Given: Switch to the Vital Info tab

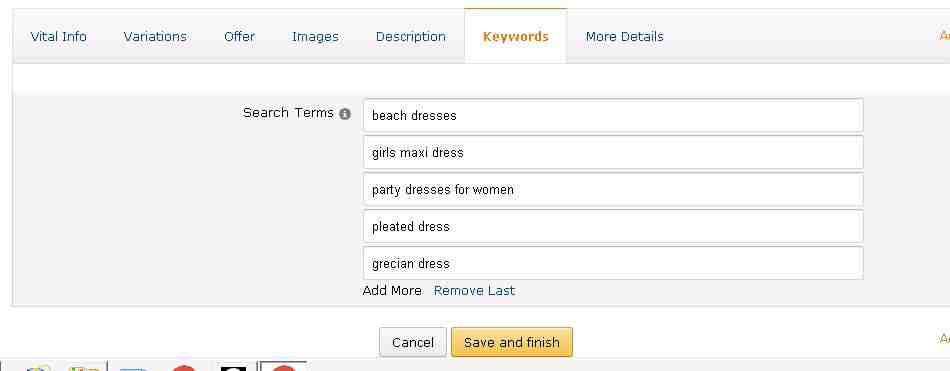Looking at the screenshot, I should (x=59, y=37).
